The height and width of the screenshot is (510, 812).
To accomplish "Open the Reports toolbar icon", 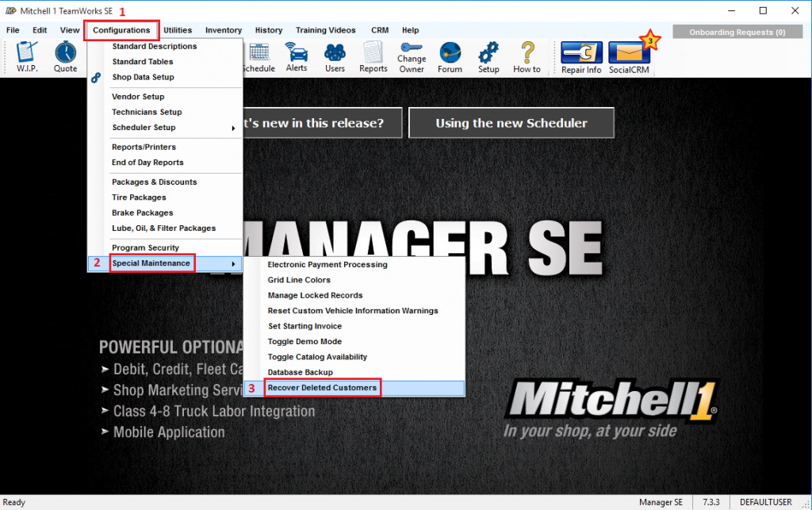I will coord(373,57).
